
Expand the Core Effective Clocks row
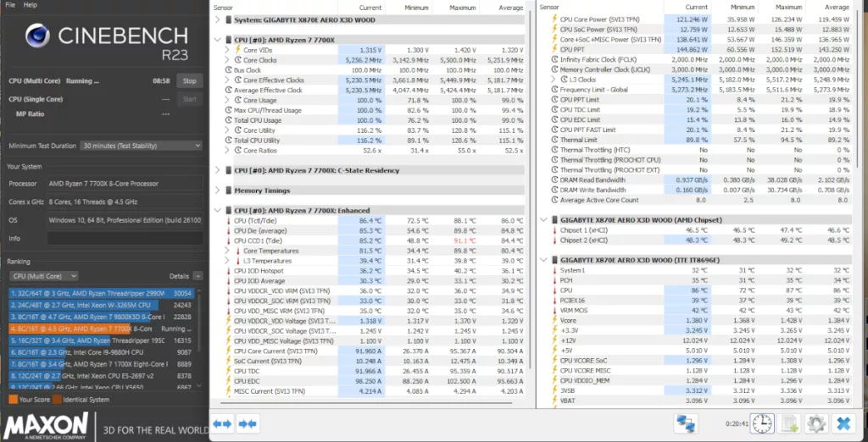[x=227, y=80]
